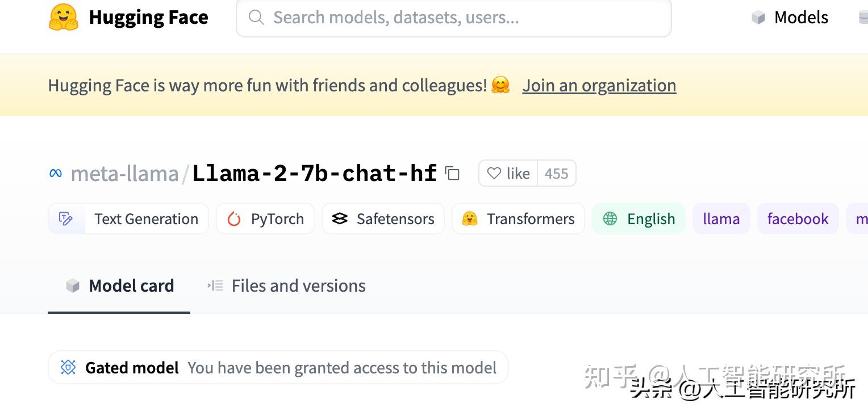
Task: Click the heart like icon
Action: coord(494,173)
